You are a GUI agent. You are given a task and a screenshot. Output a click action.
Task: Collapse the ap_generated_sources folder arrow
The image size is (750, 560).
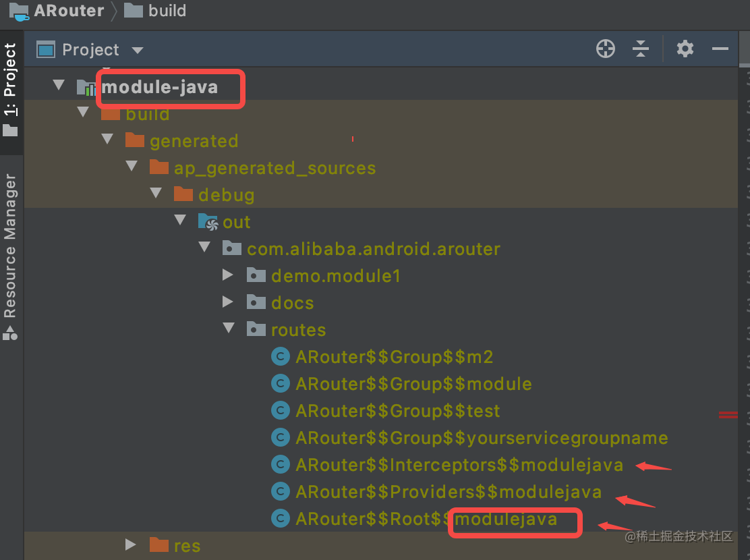(x=132, y=166)
